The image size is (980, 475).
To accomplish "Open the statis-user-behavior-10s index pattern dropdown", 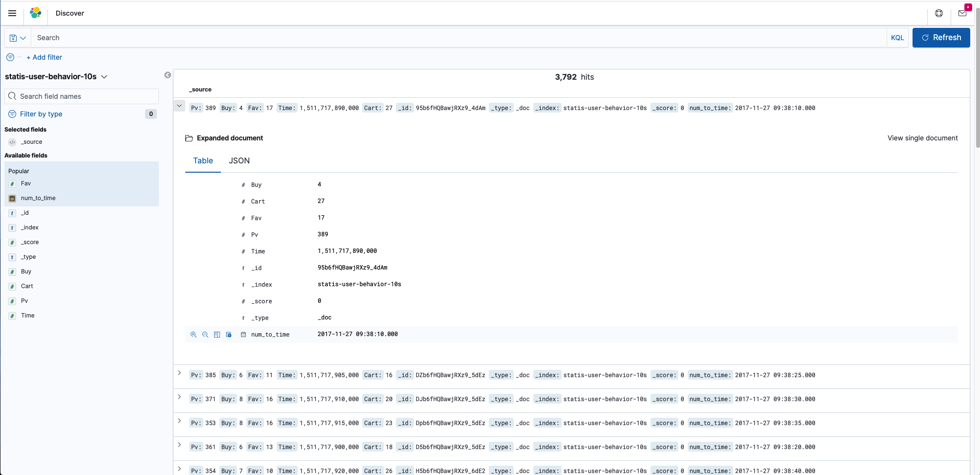I will pos(105,77).
